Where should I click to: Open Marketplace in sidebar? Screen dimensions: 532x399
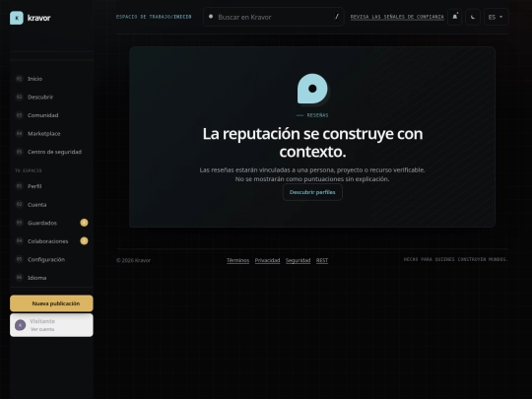pos(51,134)
